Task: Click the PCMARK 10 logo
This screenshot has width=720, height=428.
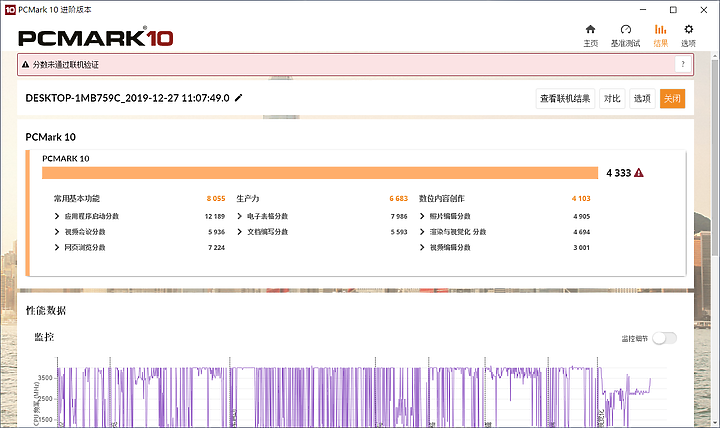Action: click(x=96, y=37)
